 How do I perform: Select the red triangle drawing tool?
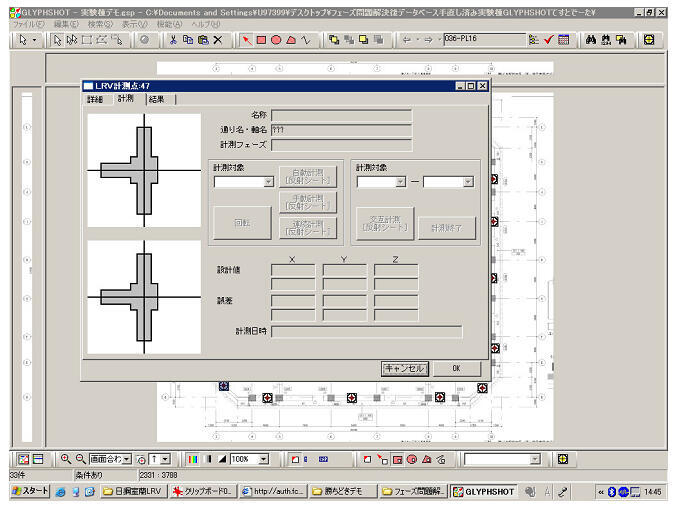tap(291, 40)
